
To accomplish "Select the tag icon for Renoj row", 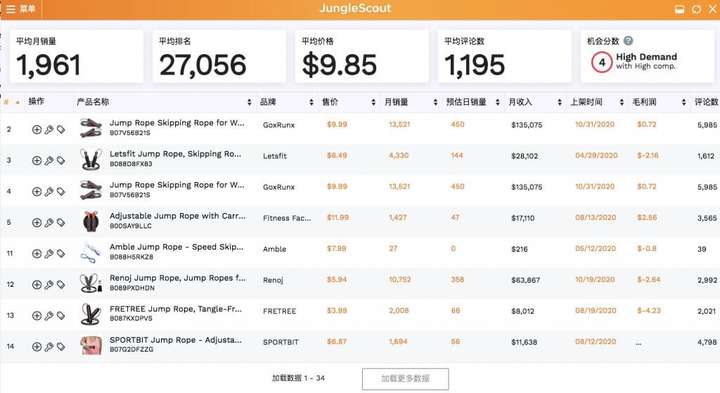I will (x=61, y=285).
